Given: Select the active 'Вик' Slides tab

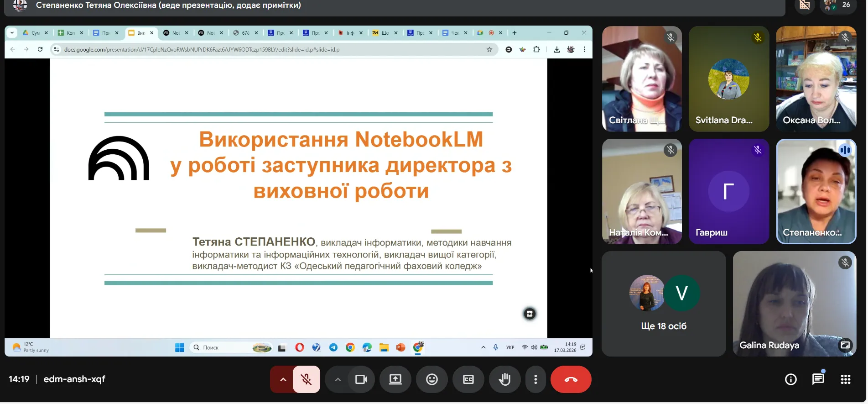Looking at the screenshot, I should pyautogui.click(x=140, y=33).
